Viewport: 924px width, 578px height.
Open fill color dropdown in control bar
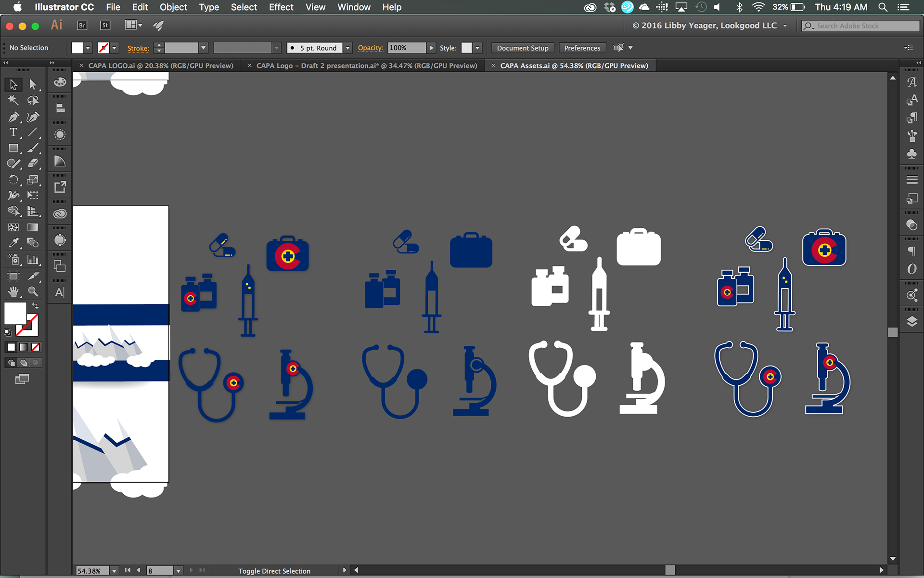pyautogui.click(x=88, y=48)
